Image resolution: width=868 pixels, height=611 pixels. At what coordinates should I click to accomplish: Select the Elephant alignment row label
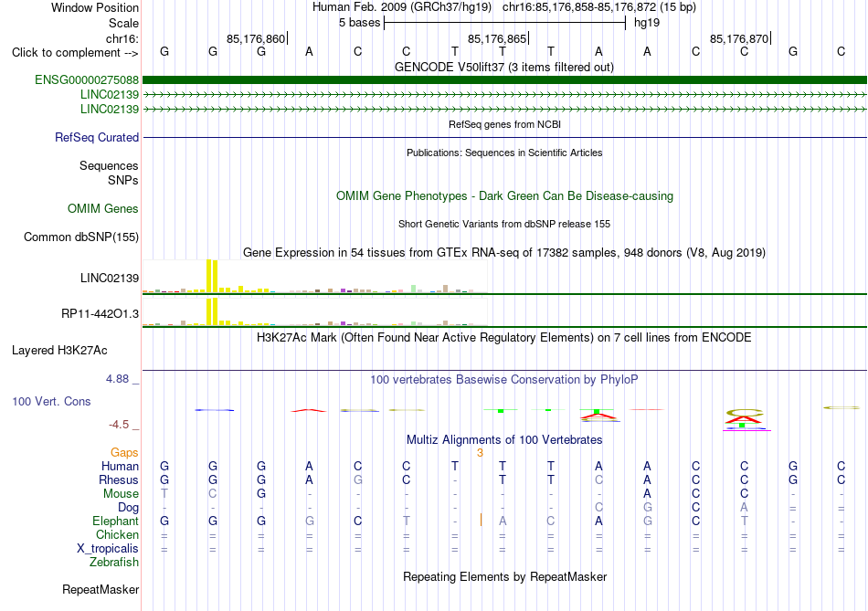click(x=115, y=521)
